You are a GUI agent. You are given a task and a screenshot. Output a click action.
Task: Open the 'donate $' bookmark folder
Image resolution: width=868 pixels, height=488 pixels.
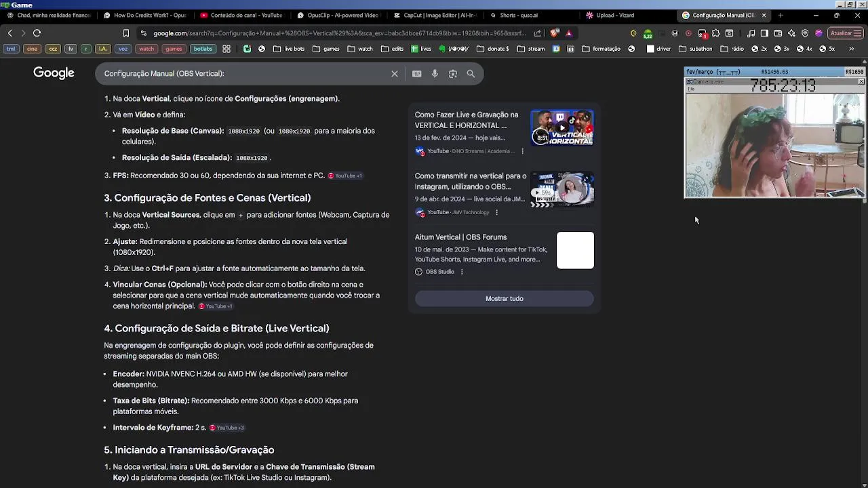click(x=493, y=49)
